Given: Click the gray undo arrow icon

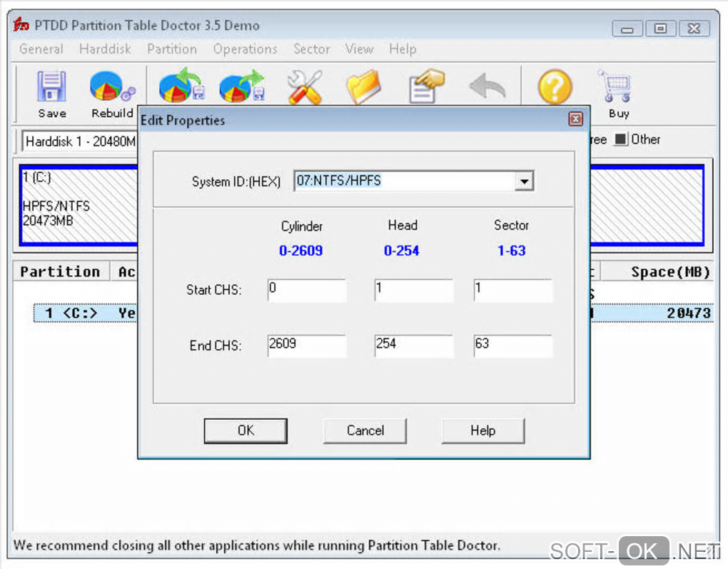Looking at the screenshot, I should [487, 87].
